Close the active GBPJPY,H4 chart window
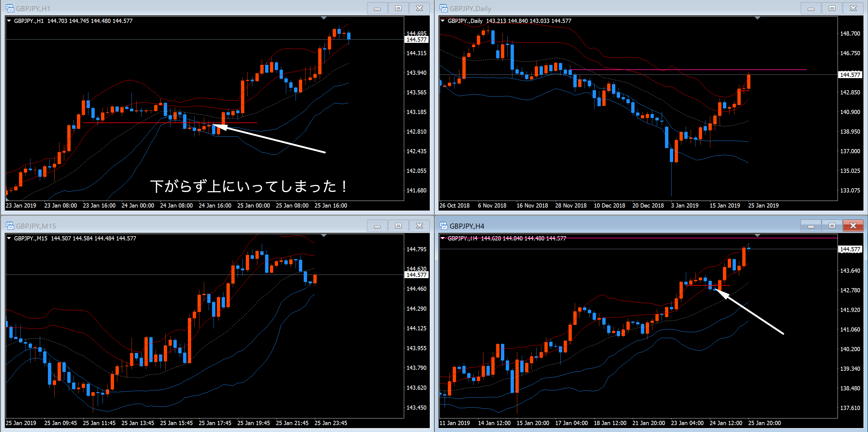The image size is (868, 432). [x=853, y=226]
